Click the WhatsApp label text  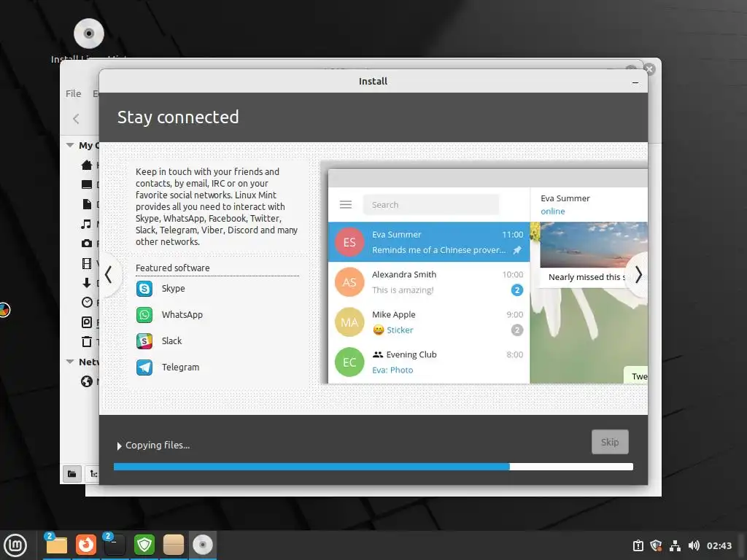182,315
